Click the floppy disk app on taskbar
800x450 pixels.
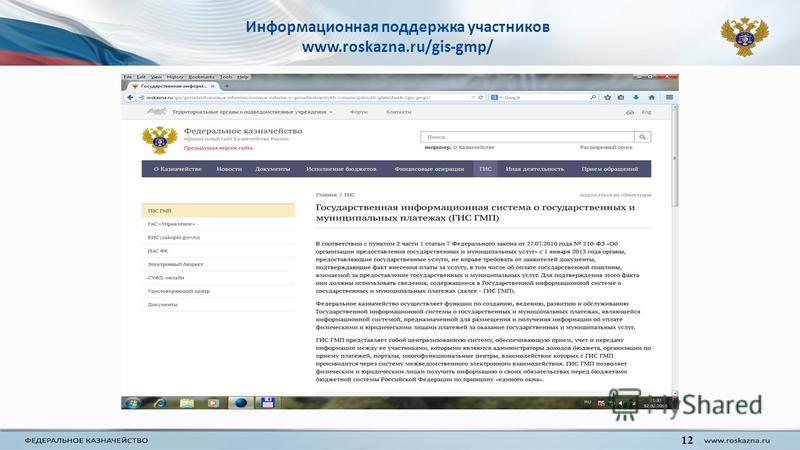[x=267, y=403]
